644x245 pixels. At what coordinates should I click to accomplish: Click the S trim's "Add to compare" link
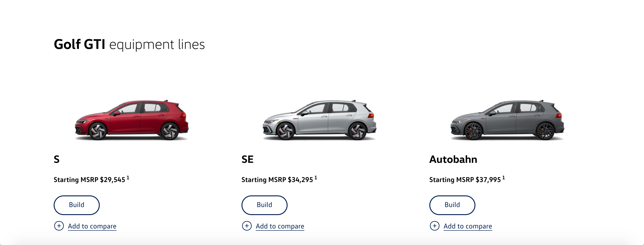point(92,226)
